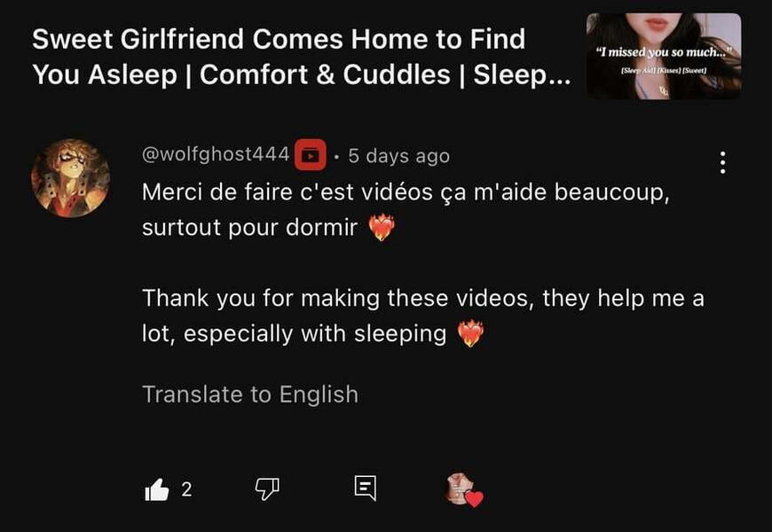Tap the '5 days ago' timestamp
The image size is (772, 532).
click(398, 156)
